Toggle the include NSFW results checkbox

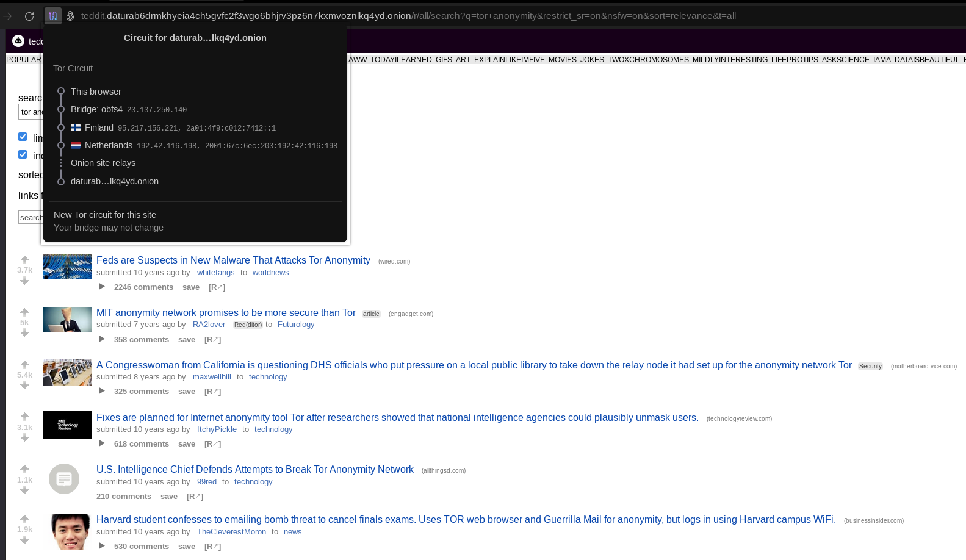pyautogui.click(x=23, y=154)
